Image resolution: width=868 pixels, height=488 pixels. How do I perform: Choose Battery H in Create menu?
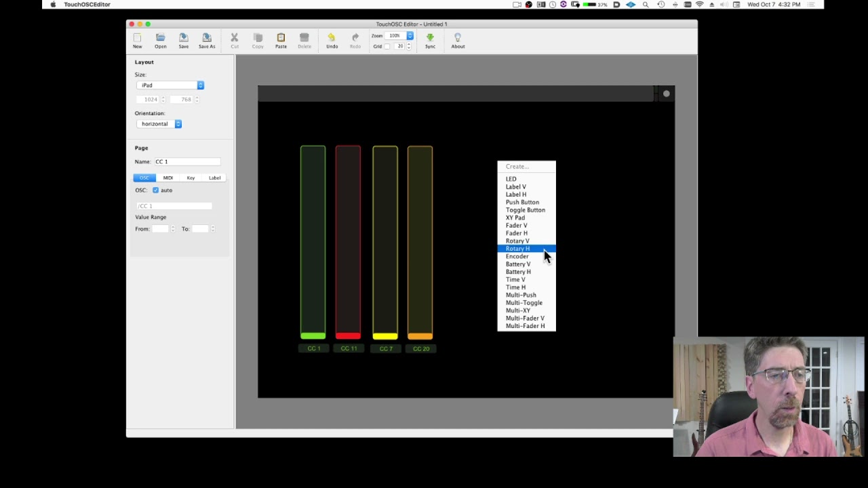click(526, 272)
